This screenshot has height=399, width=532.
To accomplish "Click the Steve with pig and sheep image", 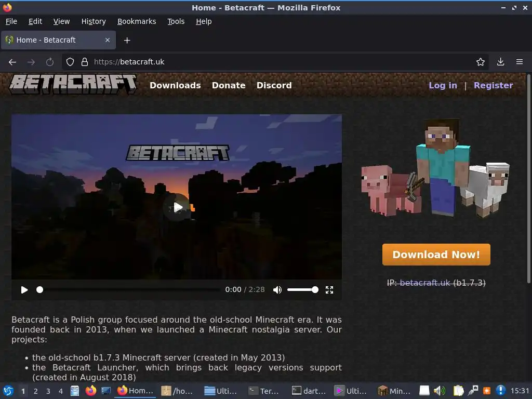I will click(436, 168).
